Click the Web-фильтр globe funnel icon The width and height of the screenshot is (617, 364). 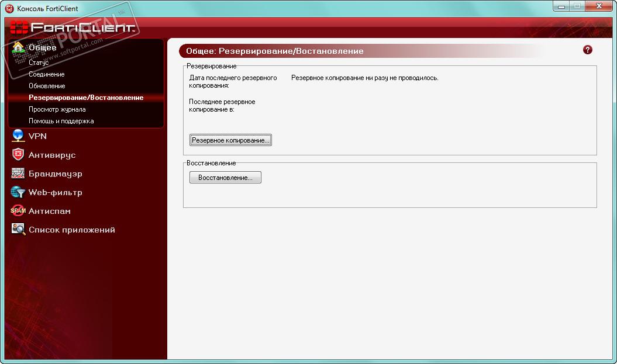(18, 192)
